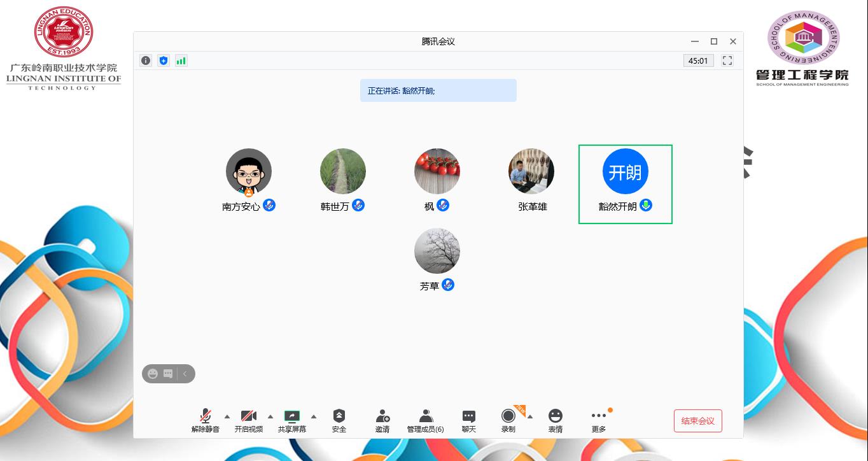Select 豁然开朗 participant tile
Image resolution: width=868 pixels, height=461 pixels.
[x=625, y=184]
